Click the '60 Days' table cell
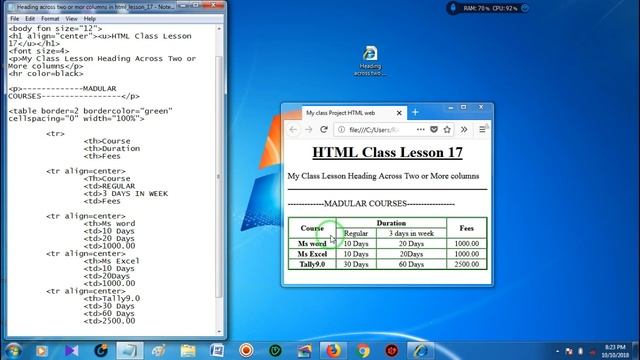 pos(411,264)
